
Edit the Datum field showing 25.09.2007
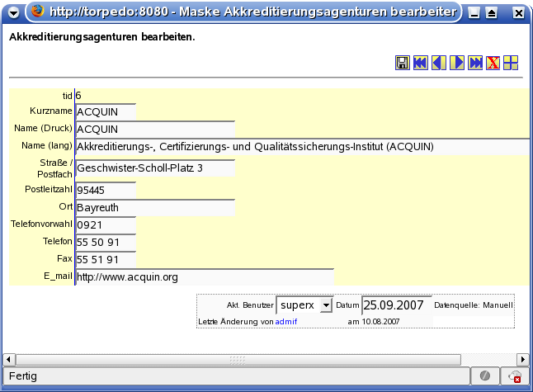[x=397, y=305]
